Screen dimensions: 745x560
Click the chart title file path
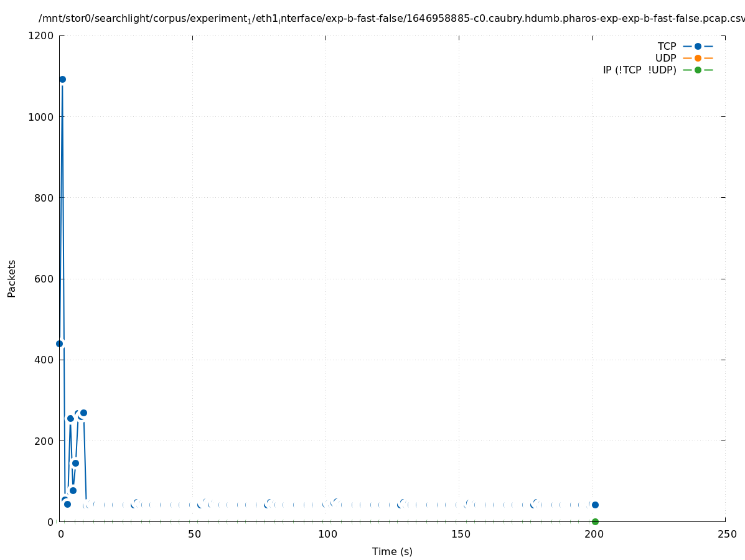tap(392, 19)
